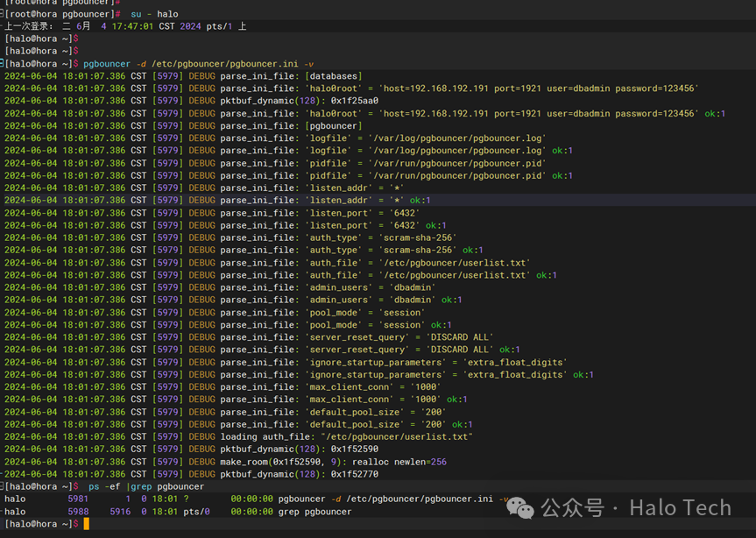Screen dimensions: 756x538
Task: Collapse the fold marker beside 'pgbouncer -d' command
Action: tap(3, 64)
